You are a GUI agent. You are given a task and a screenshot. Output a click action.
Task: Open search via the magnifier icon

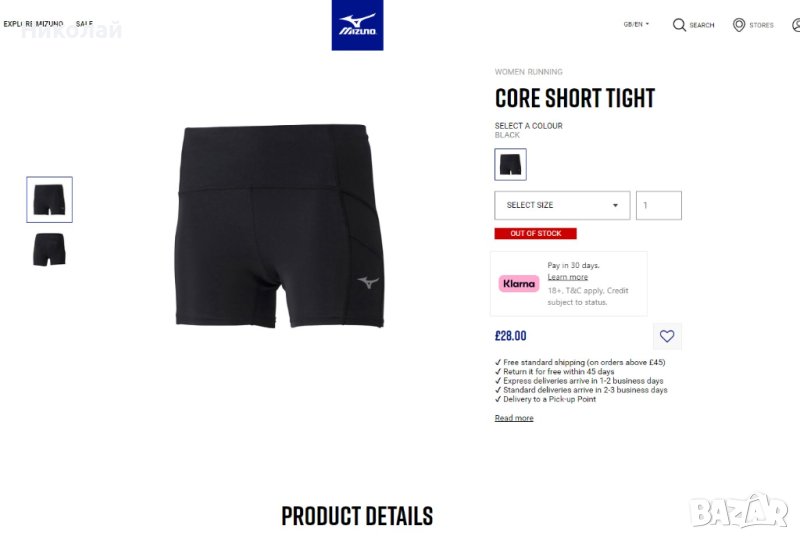[x=679, y=25]
